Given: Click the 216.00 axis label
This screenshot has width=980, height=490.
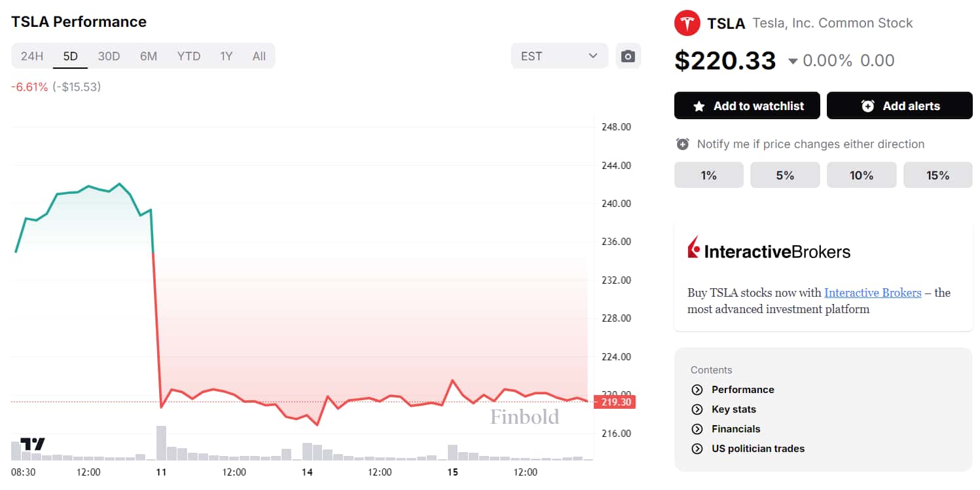Looking at the screenshot, I should click(616, 434).
